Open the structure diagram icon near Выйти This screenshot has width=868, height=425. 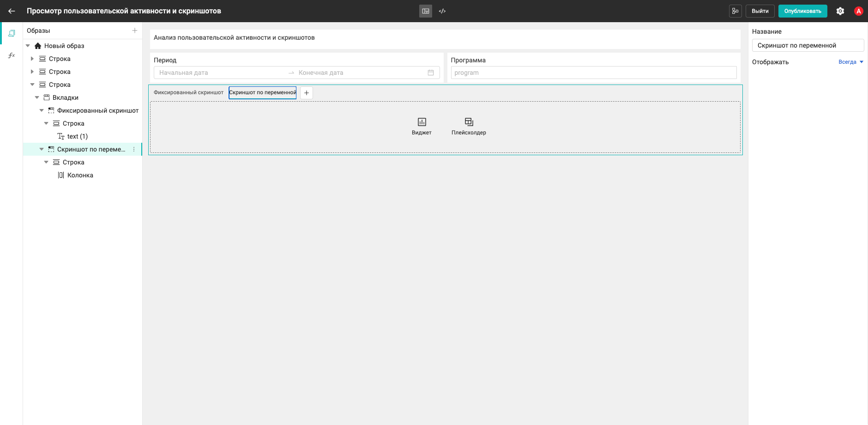click(735, 11)
